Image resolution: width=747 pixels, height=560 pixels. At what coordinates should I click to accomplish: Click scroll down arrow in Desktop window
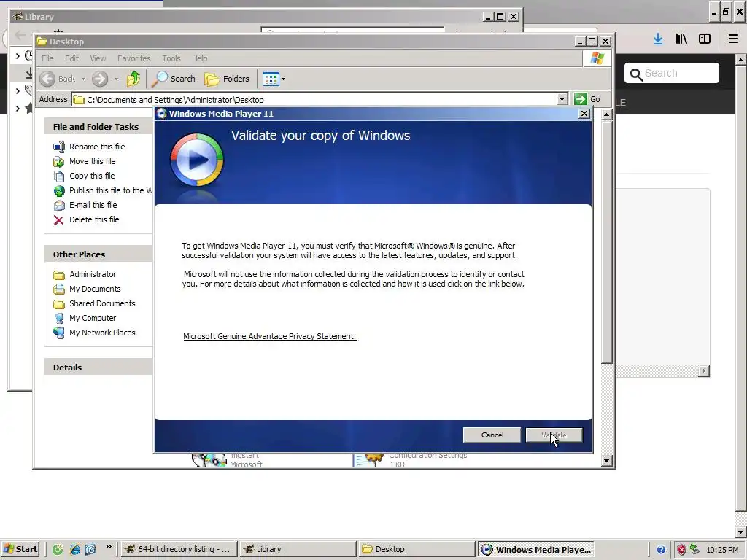pos(606,461)
